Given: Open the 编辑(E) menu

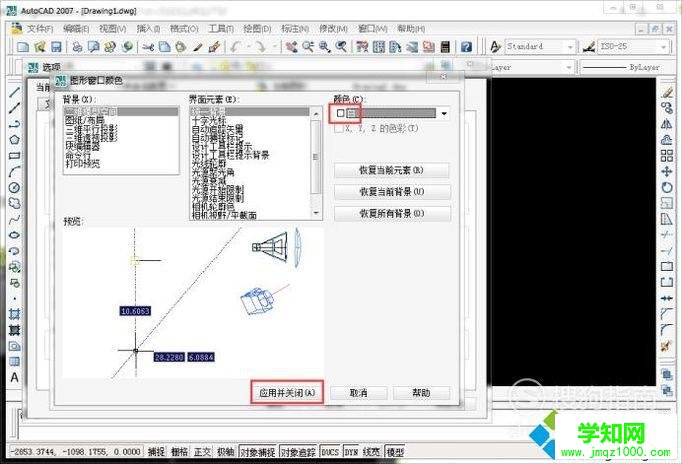Looking at the screenshot, I should click(76, 29).
